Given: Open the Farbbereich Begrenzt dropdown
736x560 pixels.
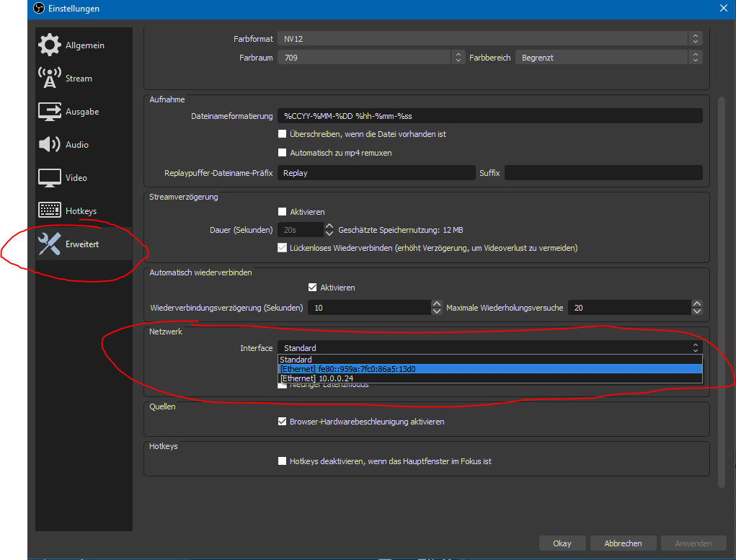Looking at the screenshot, I should tap(609, 57).
